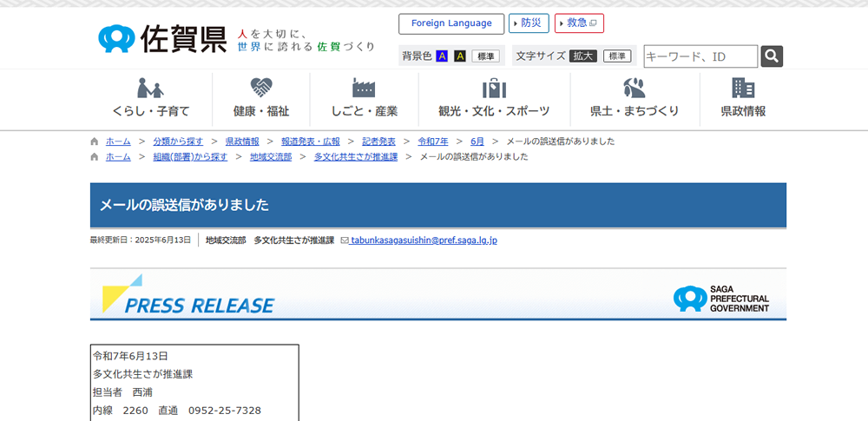Go to ホーム in second breadcrumb row
Screen dimensions: 868x421
[118, 157]
